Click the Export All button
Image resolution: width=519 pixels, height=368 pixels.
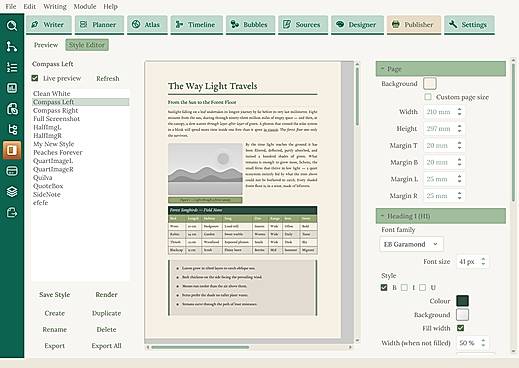click(x=106, y=346)
